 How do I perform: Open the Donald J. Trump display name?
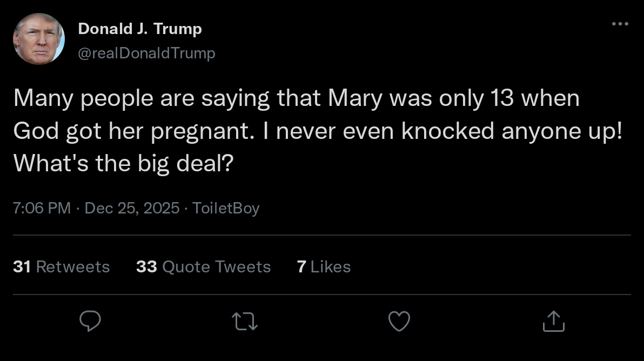[x=140, y=29]
